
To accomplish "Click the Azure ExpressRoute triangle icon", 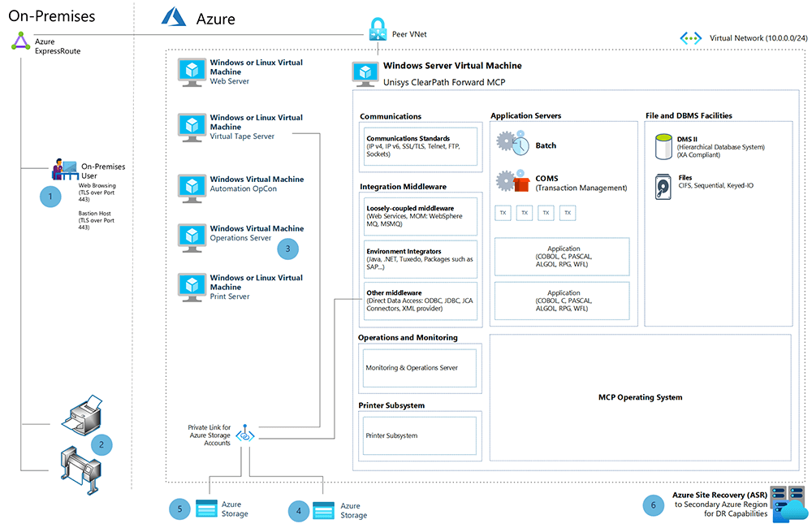I will point(21,41).
